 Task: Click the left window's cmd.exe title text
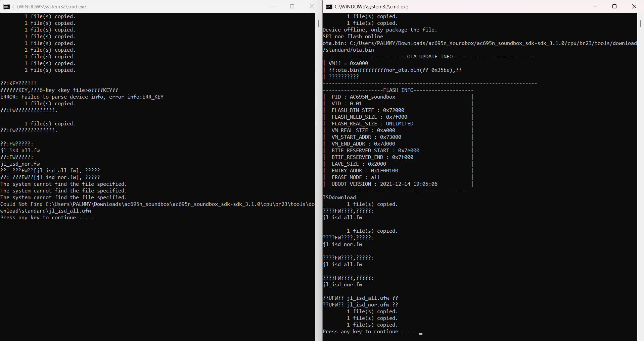(49, 6)
